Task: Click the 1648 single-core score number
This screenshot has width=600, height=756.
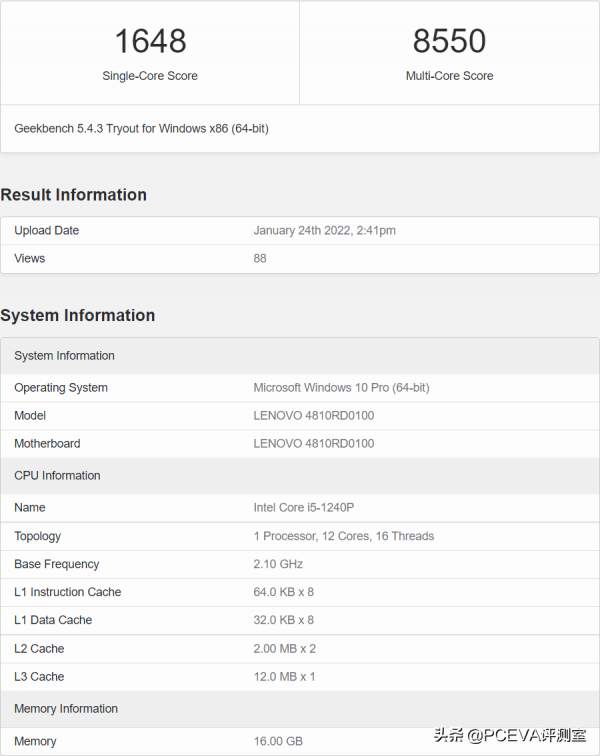Action: tap(150, 41)
